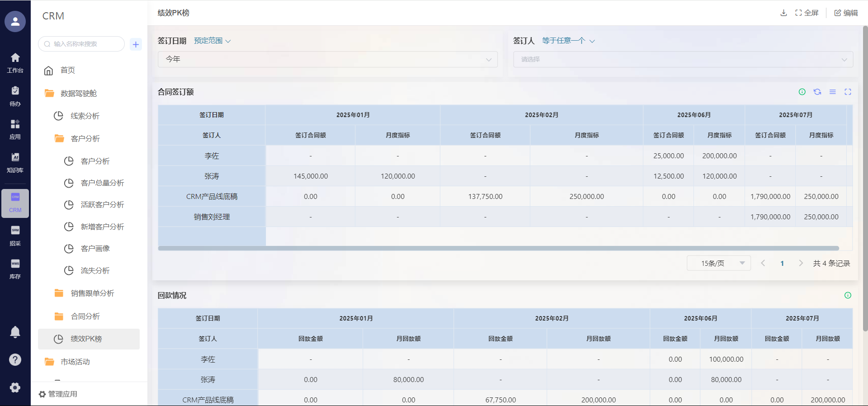
Task: Open the 知识库 sidebar item
Action: (x=15, y=162)
